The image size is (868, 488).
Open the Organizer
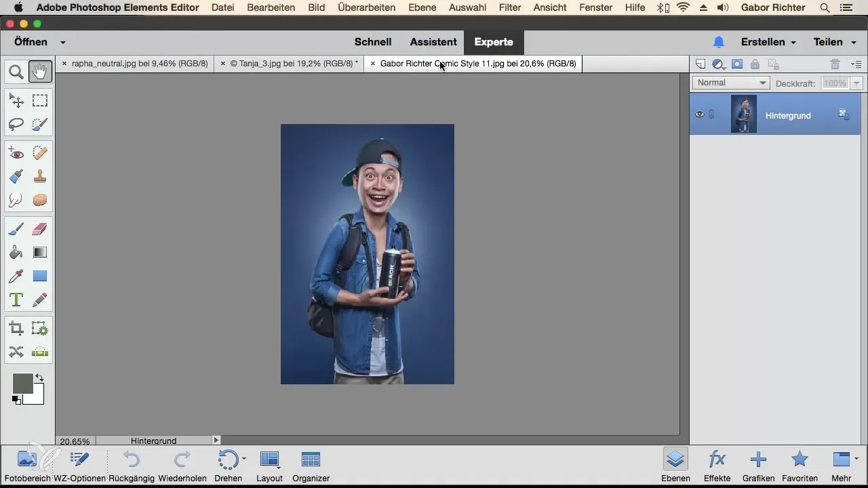click(311, 465)
